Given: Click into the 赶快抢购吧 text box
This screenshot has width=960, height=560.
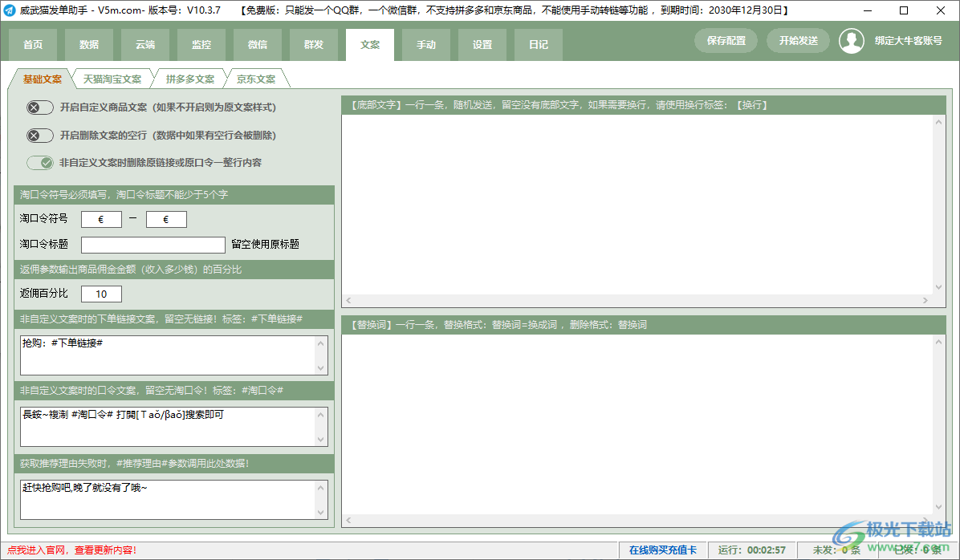Looking at the screenshot, I should click(168, 499).
